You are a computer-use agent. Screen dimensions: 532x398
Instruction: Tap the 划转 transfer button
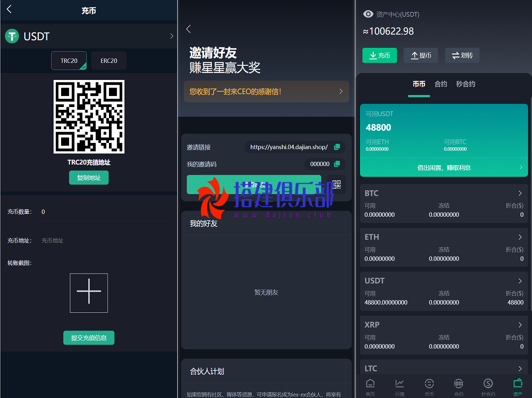click(462, 55)
